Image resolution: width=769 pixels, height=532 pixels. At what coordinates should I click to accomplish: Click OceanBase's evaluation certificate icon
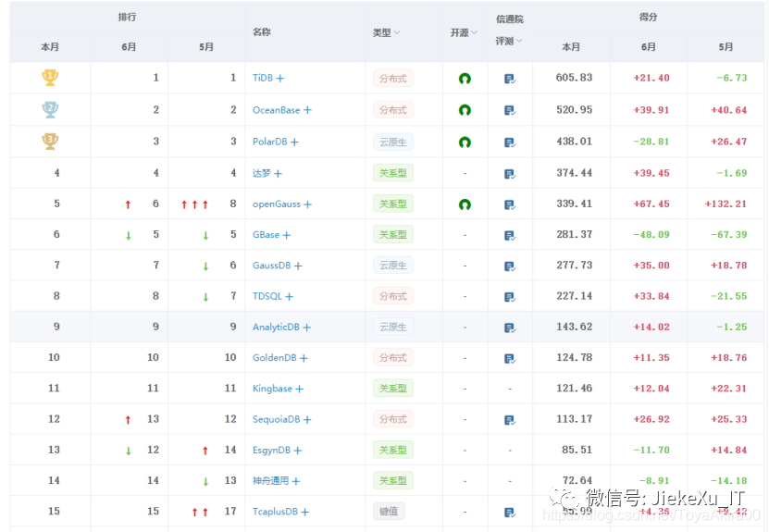[510, 111]
